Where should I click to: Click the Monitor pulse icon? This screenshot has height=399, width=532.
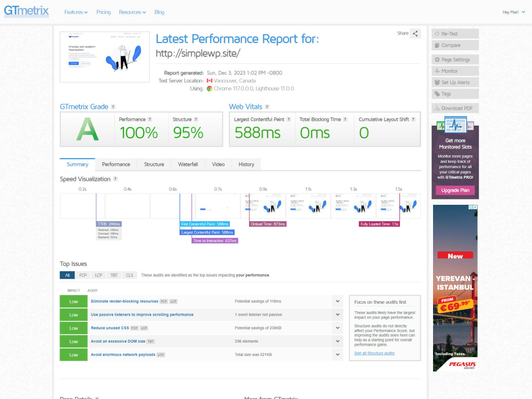(437, 71)
